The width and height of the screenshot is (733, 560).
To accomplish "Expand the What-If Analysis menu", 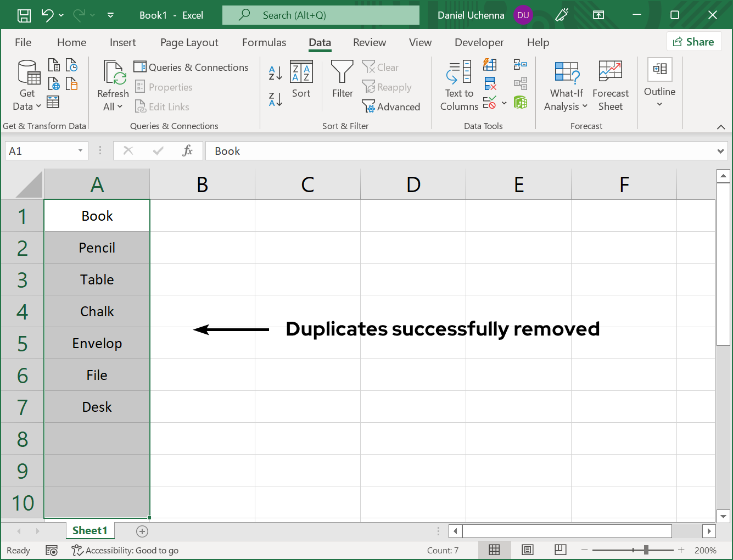I will coord(566,85).
